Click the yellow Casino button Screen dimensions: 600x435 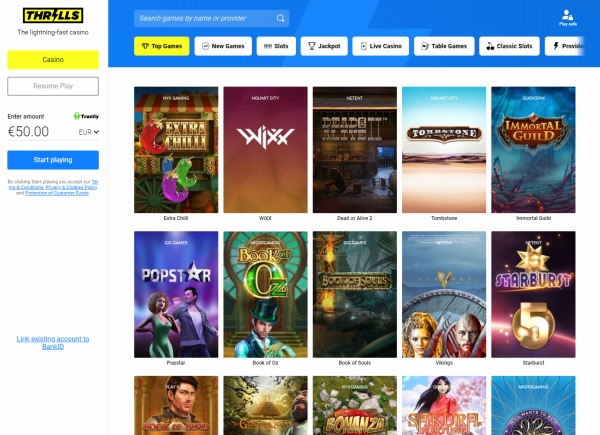pyautogui.click(x=53, y=60)
